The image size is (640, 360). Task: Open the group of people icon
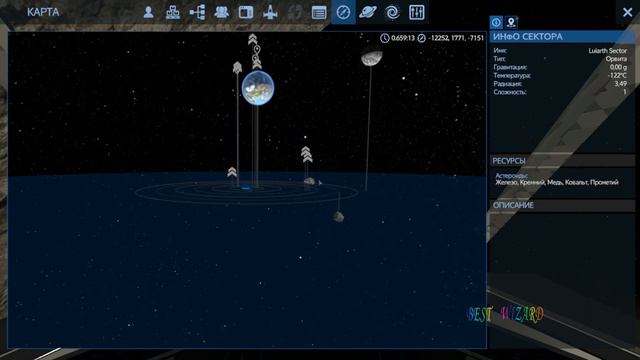point(222,12)
